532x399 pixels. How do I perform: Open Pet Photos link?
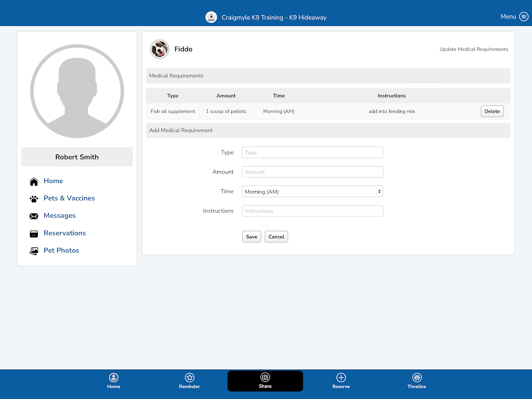(x=61, y=250)
